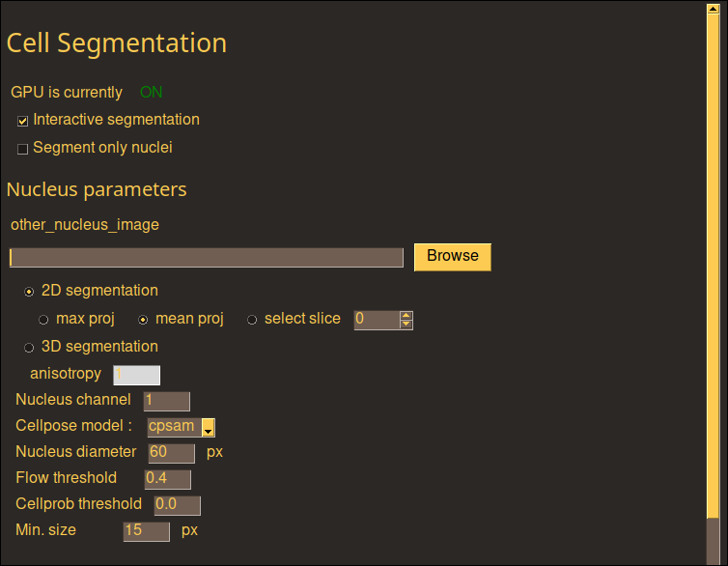Decrease select slice value with down arrow
This screenshot has width=728, height=566.
[x=406, y=324]
